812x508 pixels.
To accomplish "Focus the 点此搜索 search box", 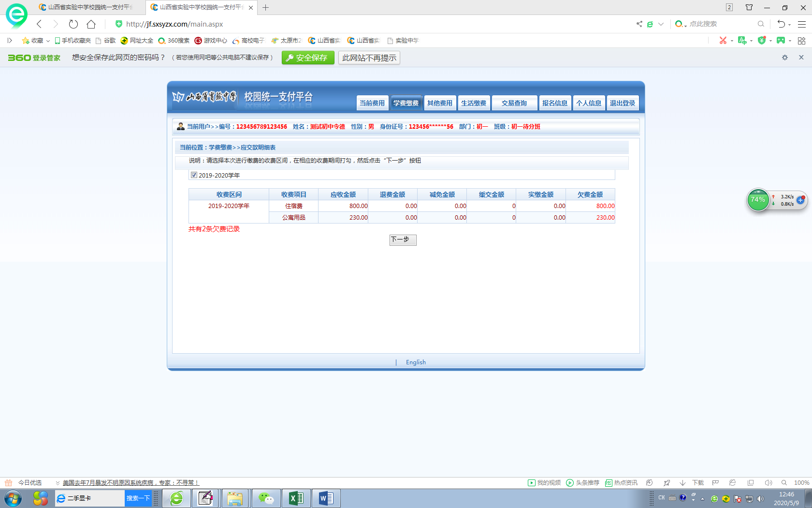I will coord(721,24).
